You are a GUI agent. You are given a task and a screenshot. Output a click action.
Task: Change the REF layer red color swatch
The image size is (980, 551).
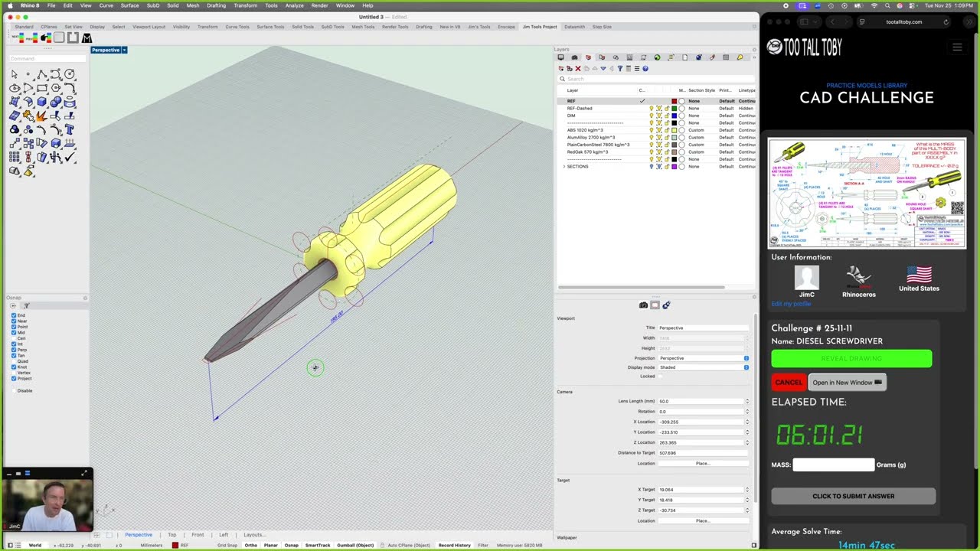pos(674,101)
